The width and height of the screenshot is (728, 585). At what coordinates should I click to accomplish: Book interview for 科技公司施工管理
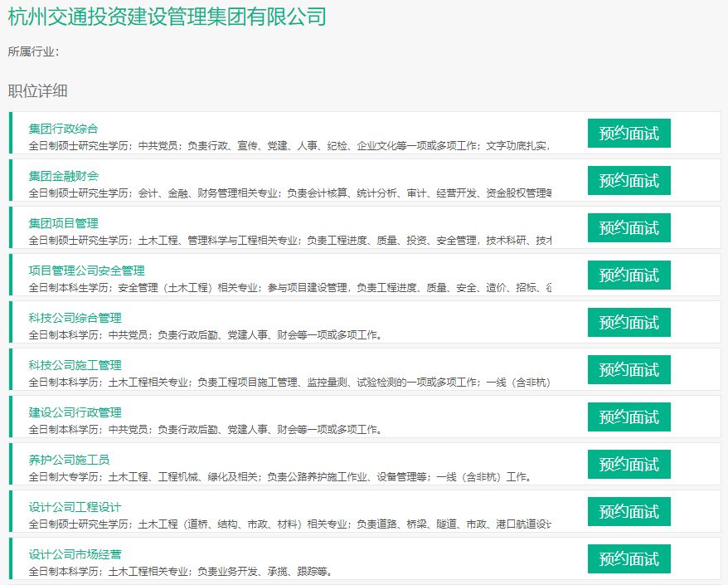(x=629, y=370)
